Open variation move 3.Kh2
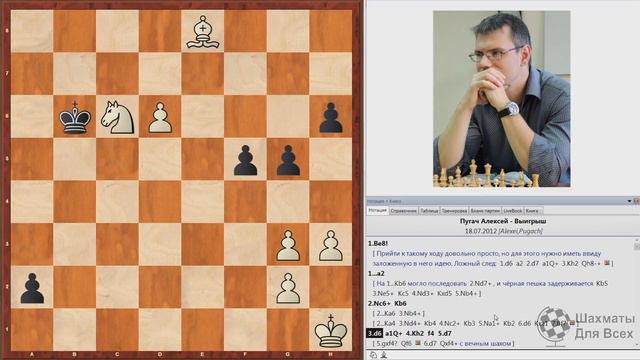This screenshot has width=640, height=360. pyautogui.click(x=569, y=263)
